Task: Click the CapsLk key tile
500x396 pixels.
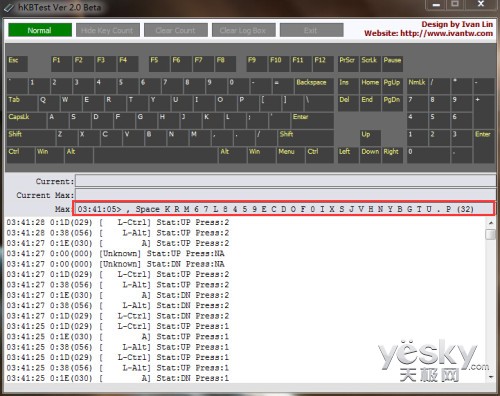Action: pos(27,120)
